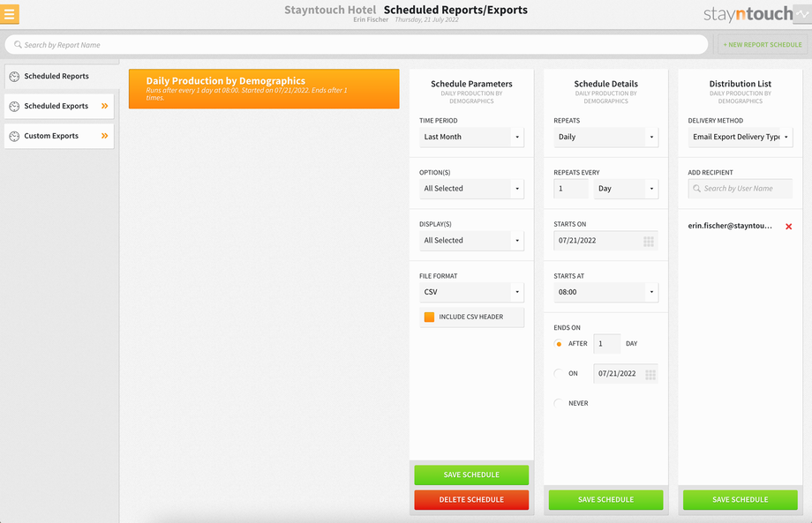This screenshot has width=812, height=523.
Task: Open the Time Period dropdown
Action: tap(471, 137)
